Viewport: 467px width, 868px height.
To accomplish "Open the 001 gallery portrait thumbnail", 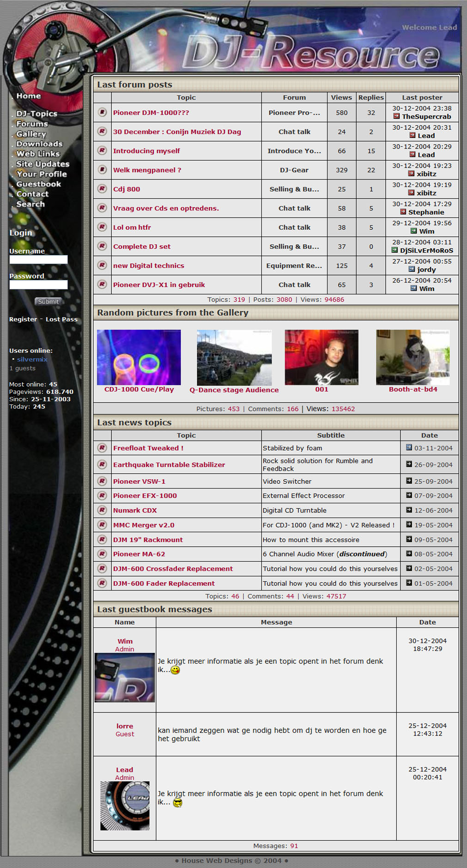I will (321, 357).
